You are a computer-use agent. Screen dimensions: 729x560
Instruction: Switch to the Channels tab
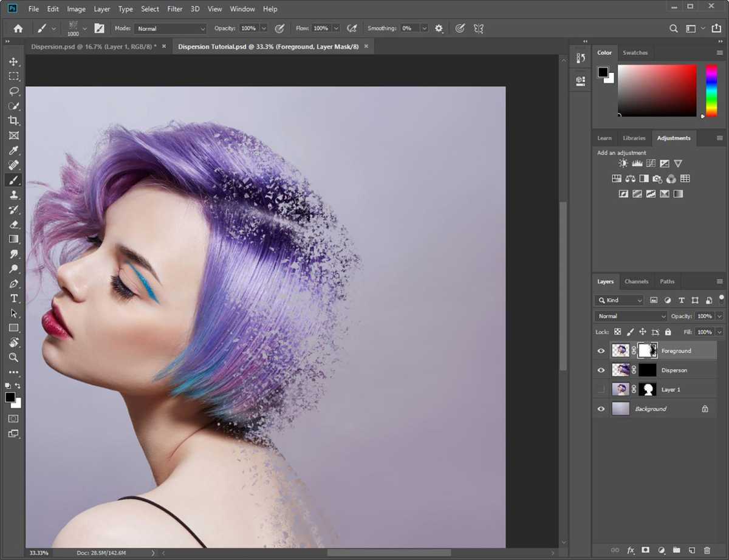(636, 281)
